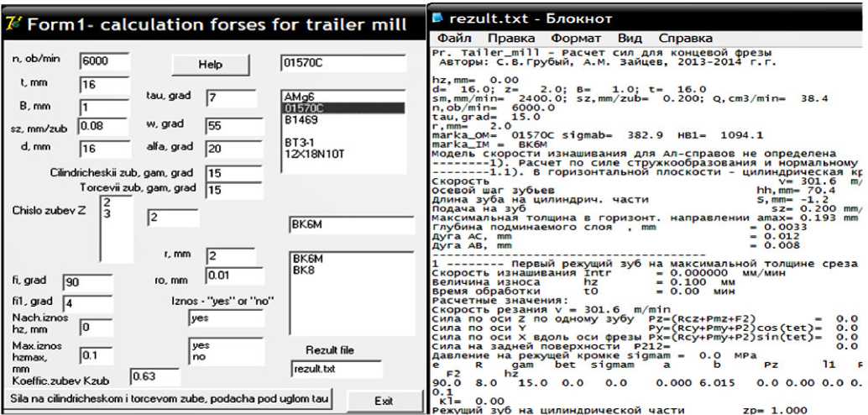Focus the Iznos yes/no text field
The height and width of the screenshot is (415, 868).
[226, 318]
